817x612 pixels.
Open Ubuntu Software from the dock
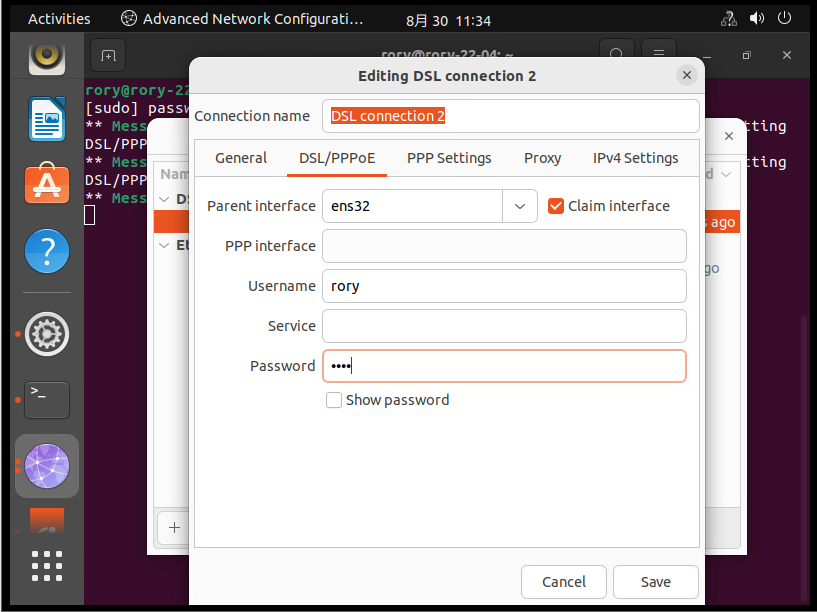click(x=47, y=184)
